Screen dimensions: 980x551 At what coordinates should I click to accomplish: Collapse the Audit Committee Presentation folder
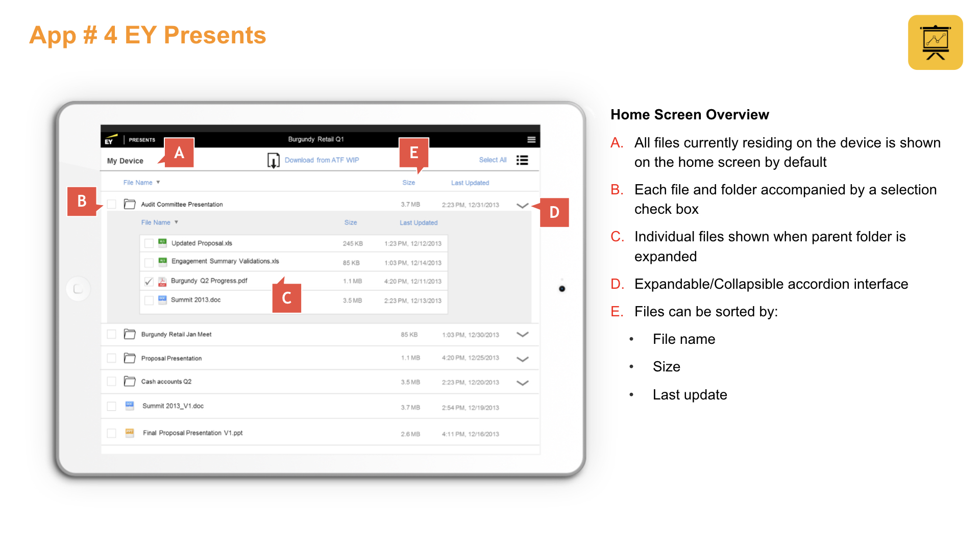[522, 206]
